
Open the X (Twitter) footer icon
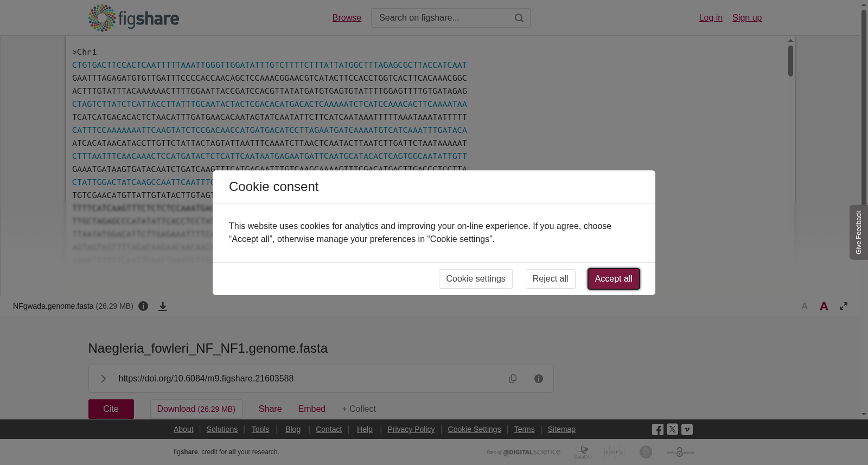pyautogui.click(x=672, y=430)
